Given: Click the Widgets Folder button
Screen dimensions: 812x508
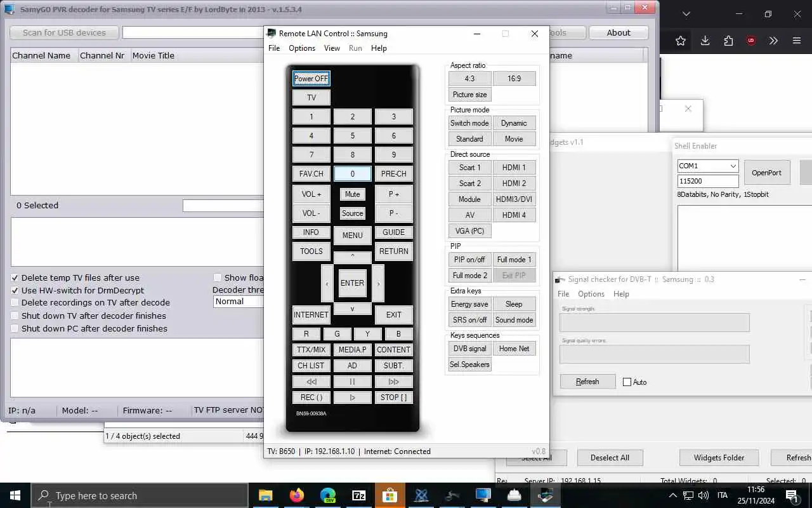Looking at the screenshot, I should pyautogui.click(x=719, y=457).
